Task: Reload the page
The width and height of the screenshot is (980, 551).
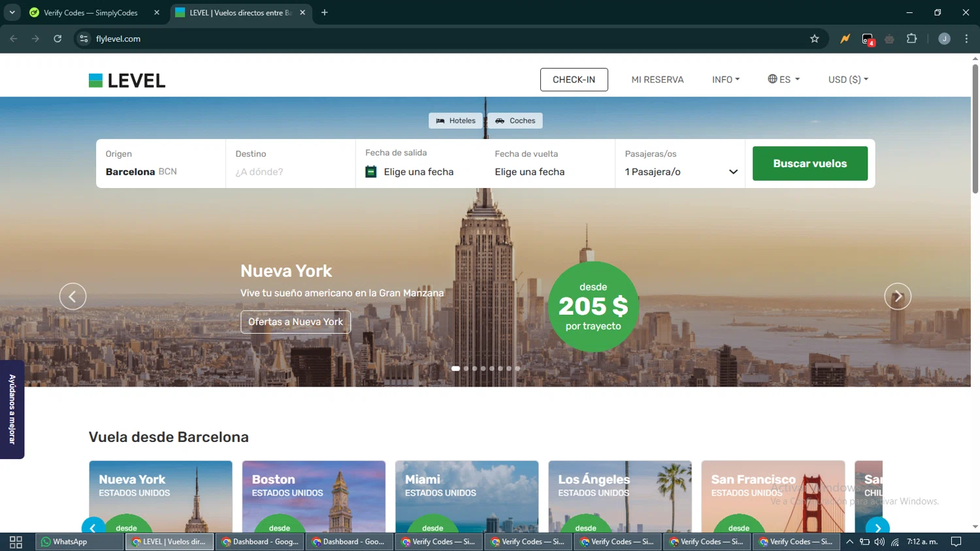Action: click(57, 39)
